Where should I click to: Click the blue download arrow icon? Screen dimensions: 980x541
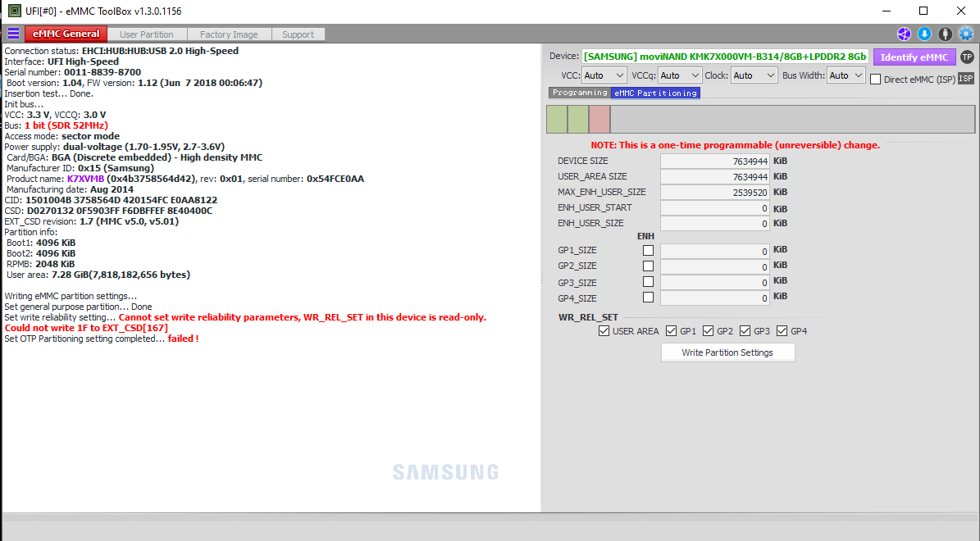point(924,34)
